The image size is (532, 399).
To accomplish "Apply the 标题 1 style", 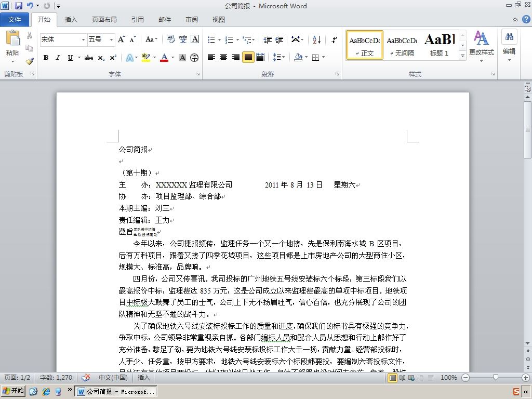I will [x=440, y=45].
